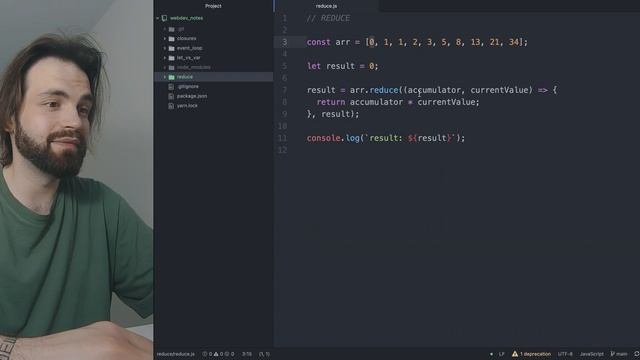Select the webdev_notes root row
This screenshot has height=360, width=640.
(213, 18)
